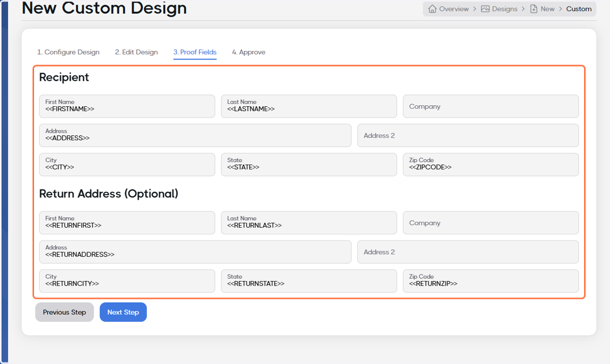Switch to the Edit Design tab

(x=136, y=52)
